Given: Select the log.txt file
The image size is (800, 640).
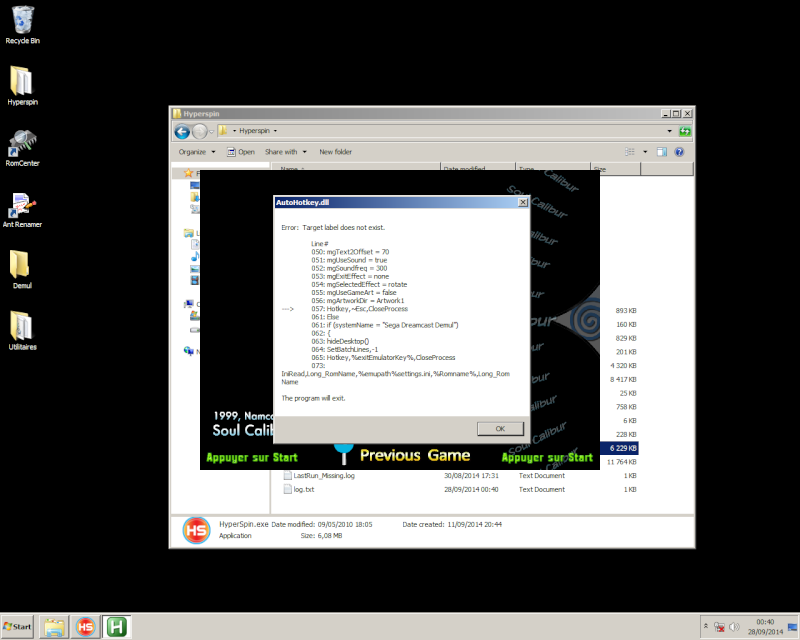Looking at the screenshot, I should click(299, 489).
